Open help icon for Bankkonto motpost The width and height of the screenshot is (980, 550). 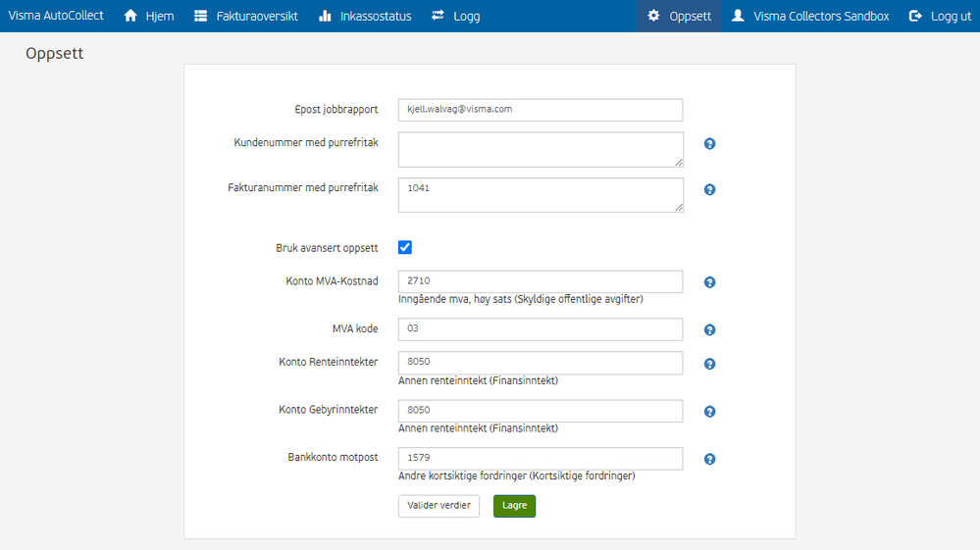[709, 460]
